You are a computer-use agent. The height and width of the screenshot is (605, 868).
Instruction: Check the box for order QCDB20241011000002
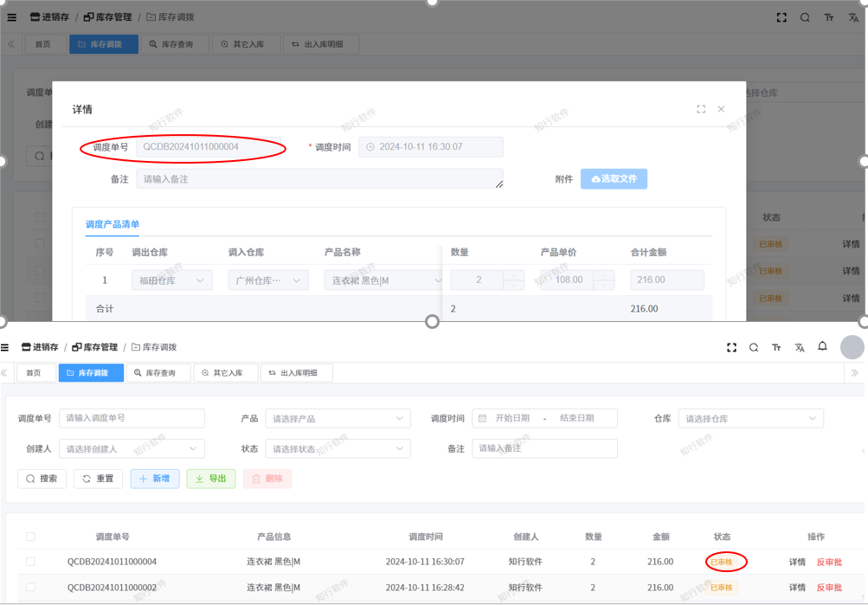pyautogui.click(x=30, y=588)
